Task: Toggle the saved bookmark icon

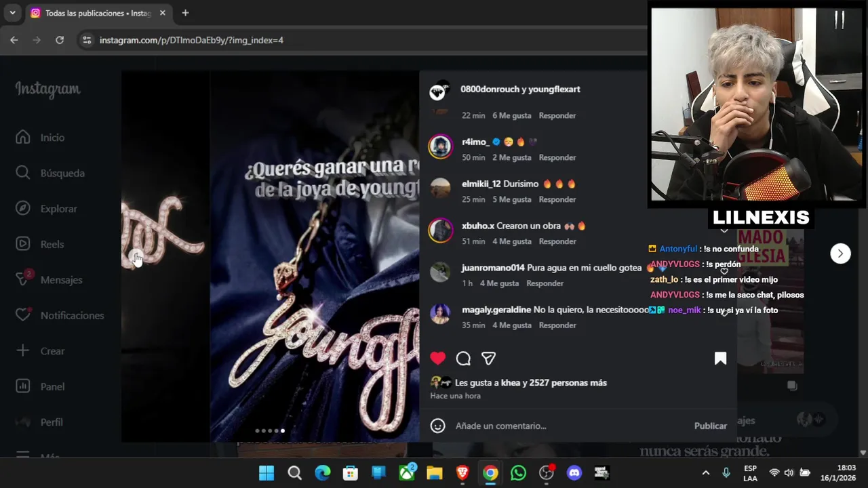Action: coord(720,358)
